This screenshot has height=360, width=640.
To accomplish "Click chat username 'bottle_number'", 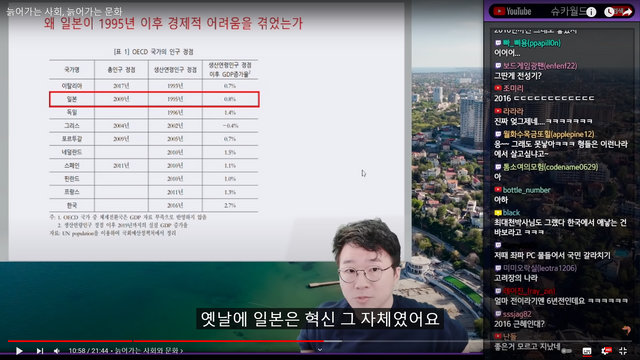I will click(x=527, y=190).
